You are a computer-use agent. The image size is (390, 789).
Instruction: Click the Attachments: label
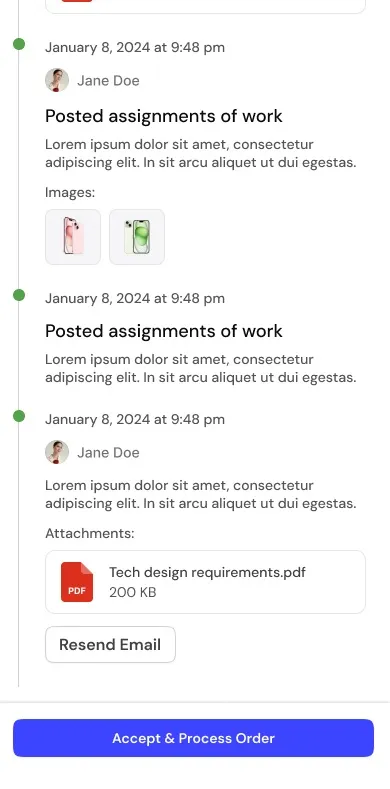tap(90, 533)
